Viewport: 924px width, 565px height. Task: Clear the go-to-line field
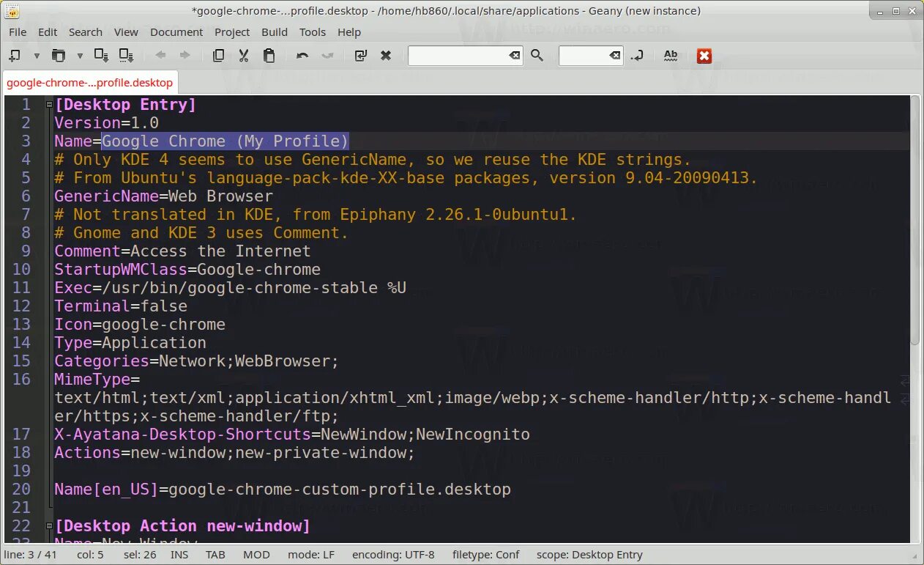(615, 56)
